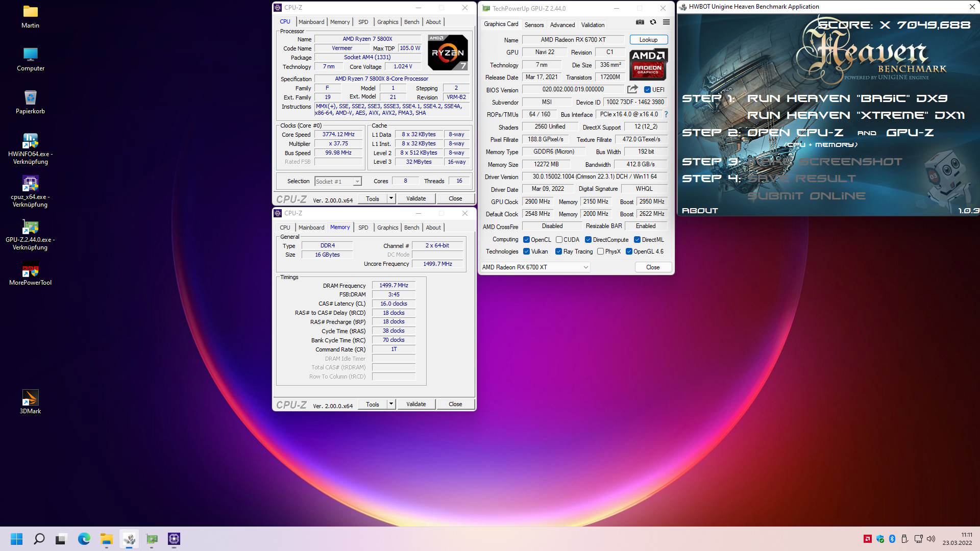
Task: Click the HWBOT Heaven taskbar icon
Action: coord(129,539)
